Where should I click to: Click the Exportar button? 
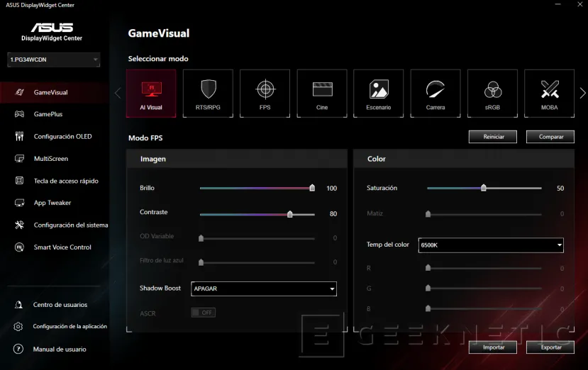[550, 347]
